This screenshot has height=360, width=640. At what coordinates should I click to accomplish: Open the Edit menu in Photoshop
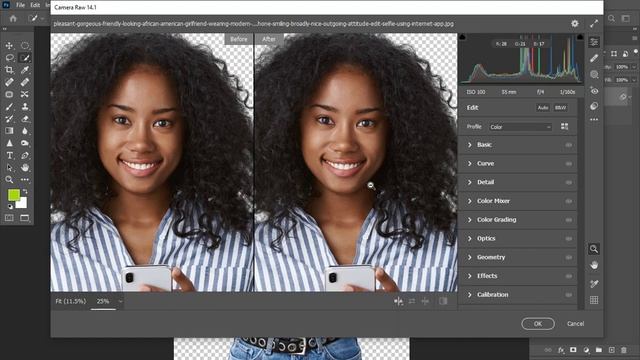[x=35, y=5]
